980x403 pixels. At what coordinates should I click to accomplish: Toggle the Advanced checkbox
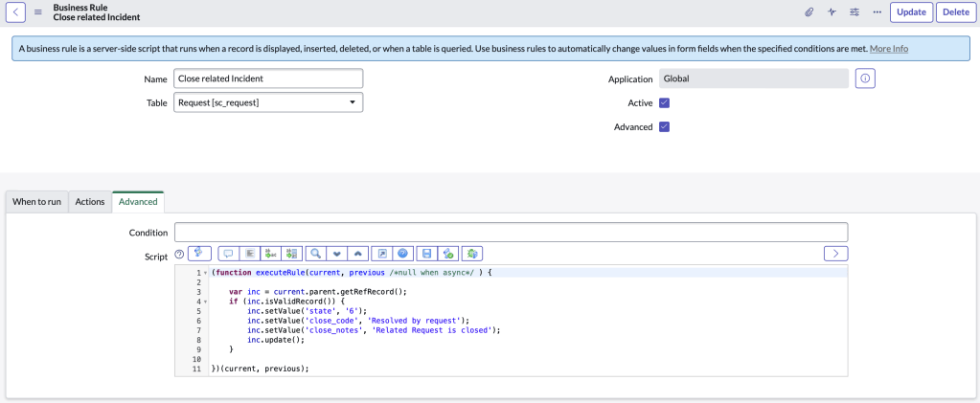[x=664, y=126]
